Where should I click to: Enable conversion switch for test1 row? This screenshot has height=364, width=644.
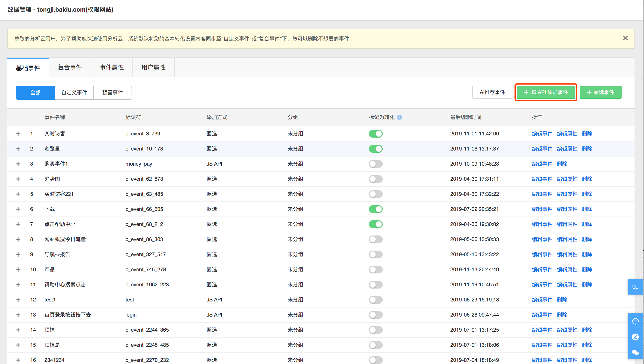point(375,300)
